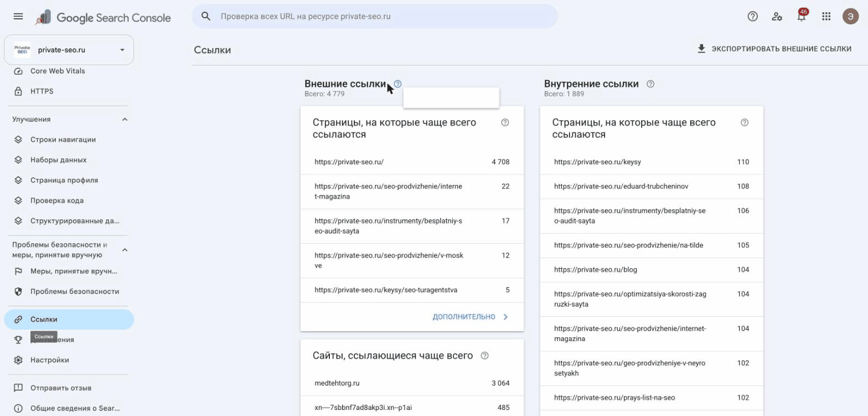Open internal row eduard-trubcheninov
Viewport: 868px width, 416px height.
[652, 187]
